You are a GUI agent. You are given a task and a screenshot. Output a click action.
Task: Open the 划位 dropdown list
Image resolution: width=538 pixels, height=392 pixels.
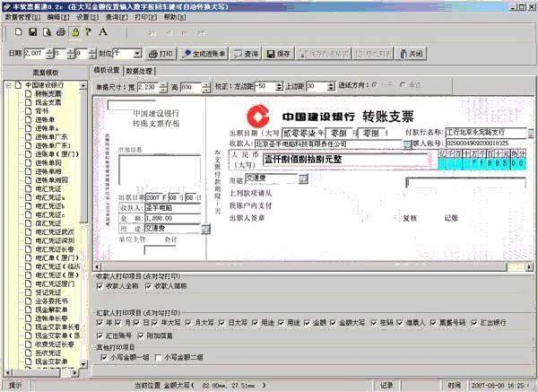(x=137, y=54)
